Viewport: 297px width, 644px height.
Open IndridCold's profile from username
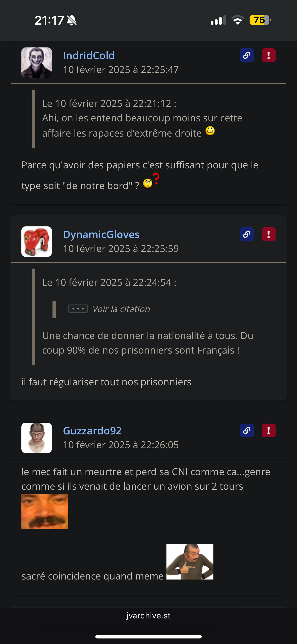(x=89, y=56)
